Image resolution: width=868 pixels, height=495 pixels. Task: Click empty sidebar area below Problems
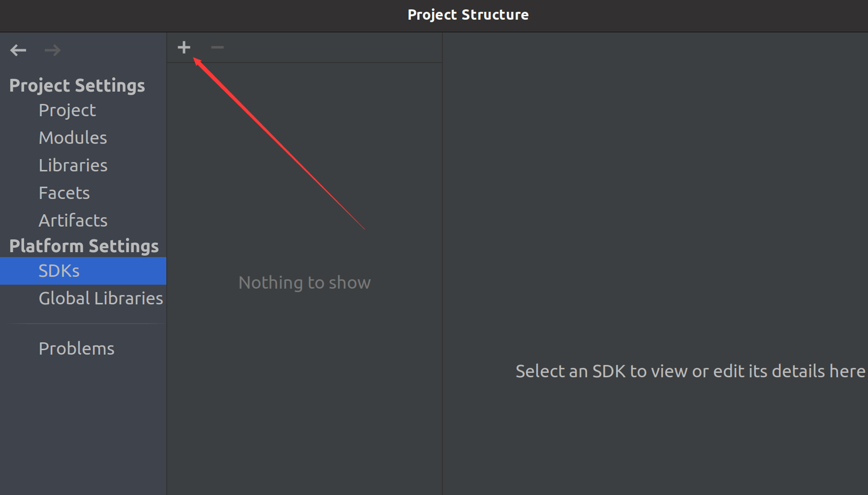pos(83,424)
